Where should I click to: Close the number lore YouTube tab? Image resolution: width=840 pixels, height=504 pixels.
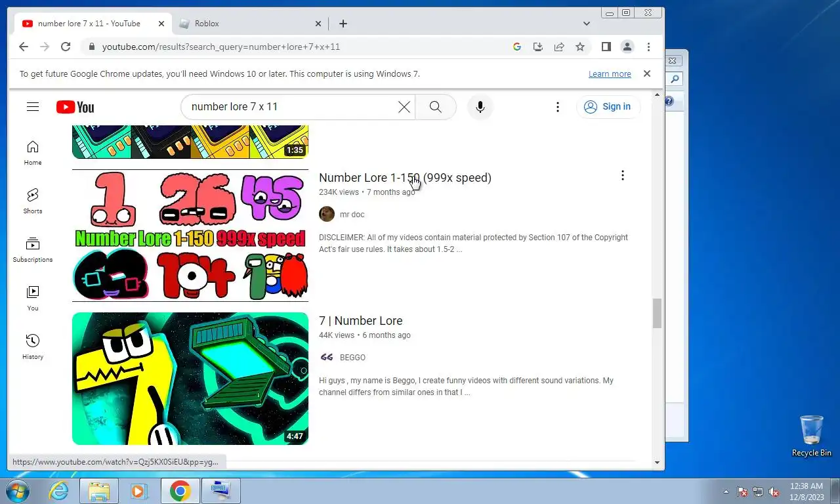[x=161, y=24]
